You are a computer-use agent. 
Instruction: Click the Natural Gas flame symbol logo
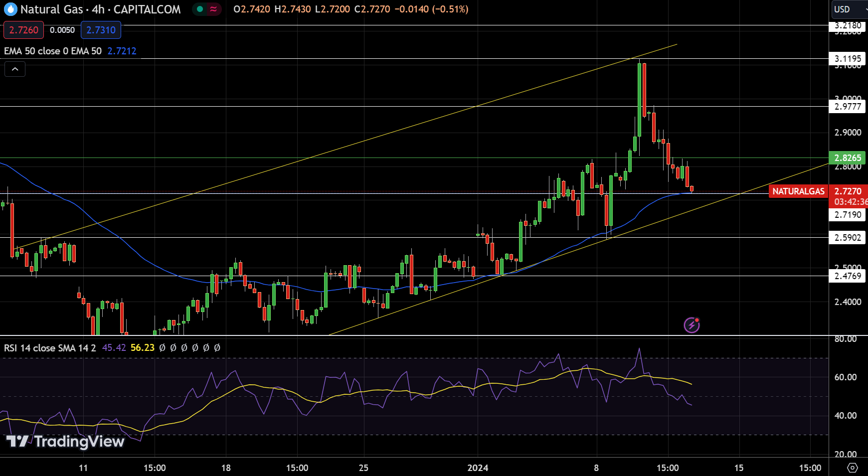[10, 9]
